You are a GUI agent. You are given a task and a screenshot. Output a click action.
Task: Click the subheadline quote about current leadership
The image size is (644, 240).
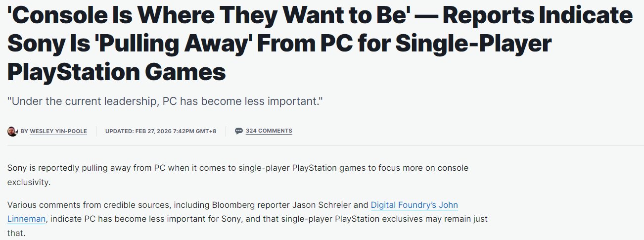coord(165,101)
